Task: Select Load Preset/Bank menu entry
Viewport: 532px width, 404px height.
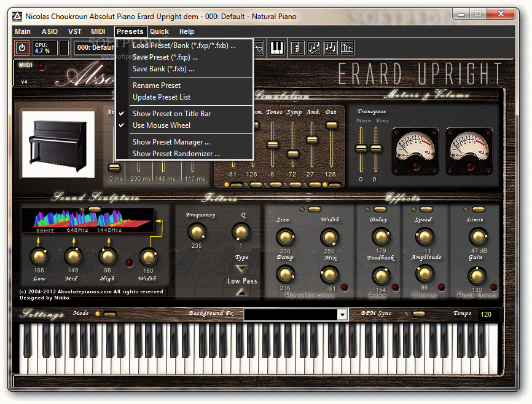Action: pos(184,46)
